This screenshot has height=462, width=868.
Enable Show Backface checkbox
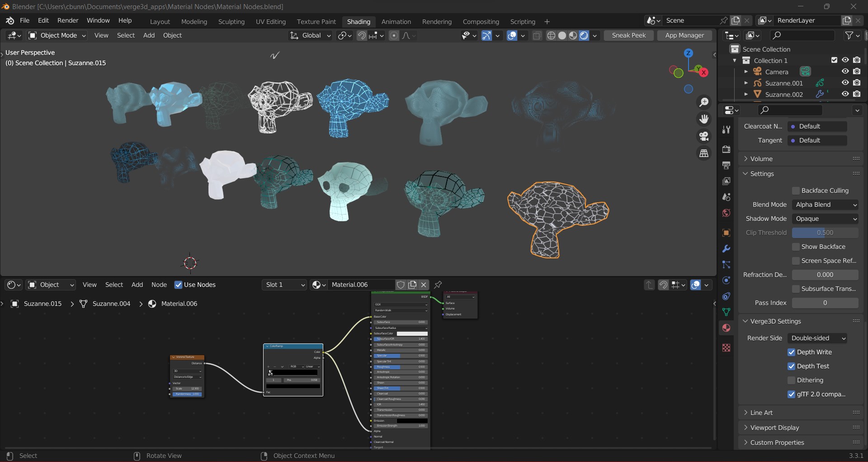click(x=796, y=247)
